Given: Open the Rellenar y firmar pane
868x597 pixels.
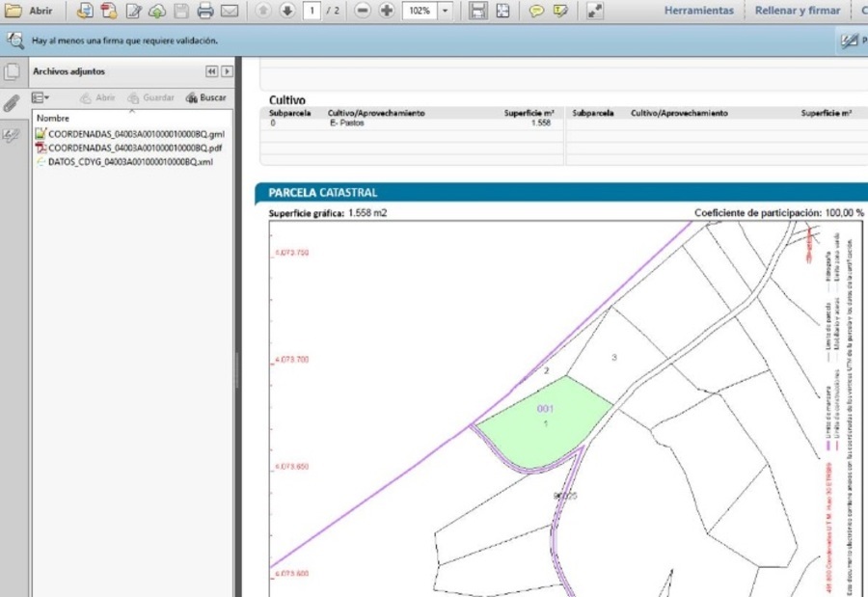Looking at the screenshot, I should (x=797, y=11).
